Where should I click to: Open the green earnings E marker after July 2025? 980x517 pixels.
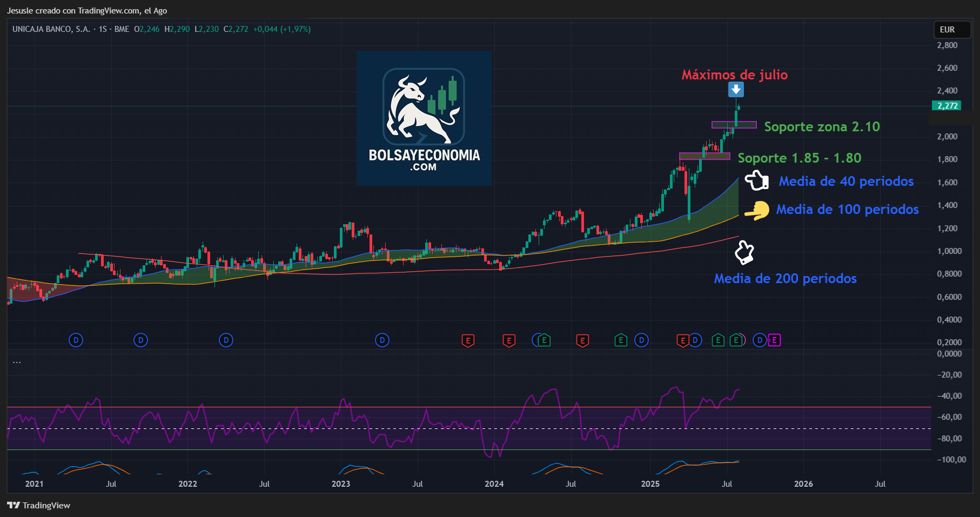[735, 340]
